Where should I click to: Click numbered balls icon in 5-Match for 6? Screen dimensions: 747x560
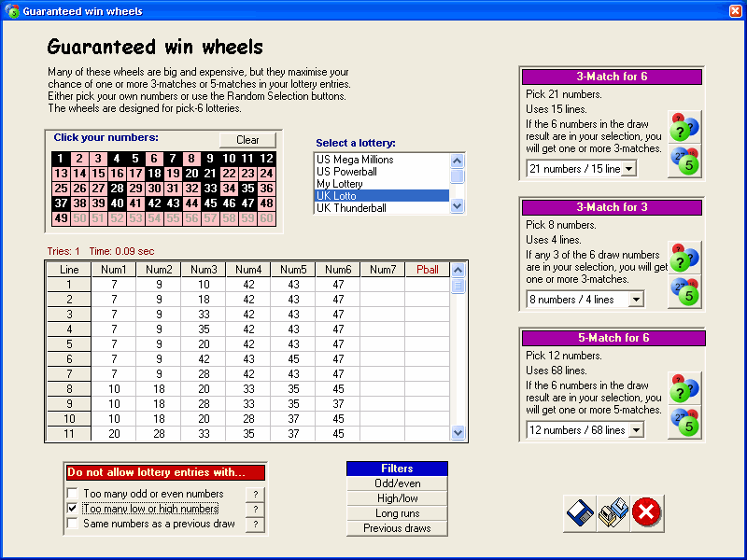pyautogui.click(x=684, y=422)
